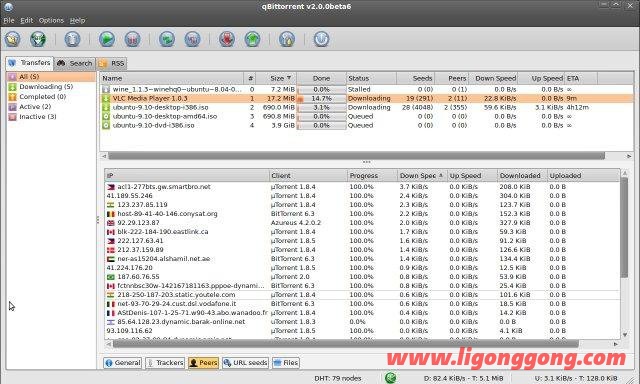
Task: Click the Open torrent file toolbar icon
Action: point(13,39)
